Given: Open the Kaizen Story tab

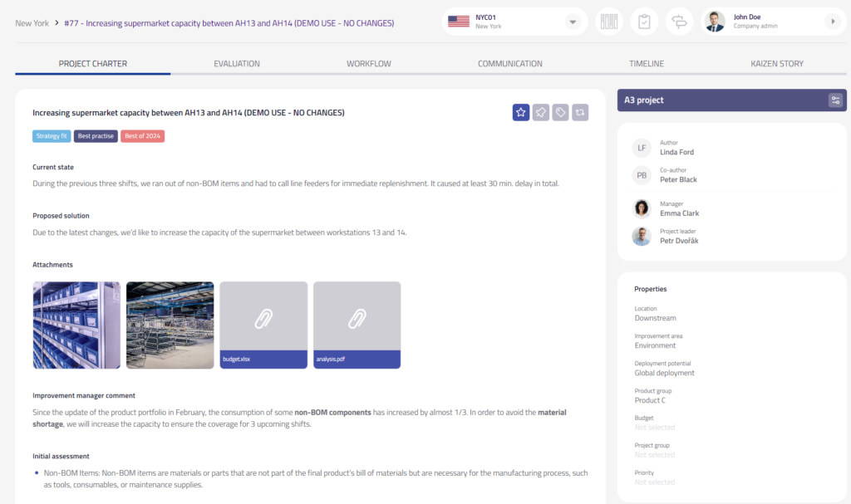Looking at the screenshot, I should pyautogui.click(x=776, y=63).
